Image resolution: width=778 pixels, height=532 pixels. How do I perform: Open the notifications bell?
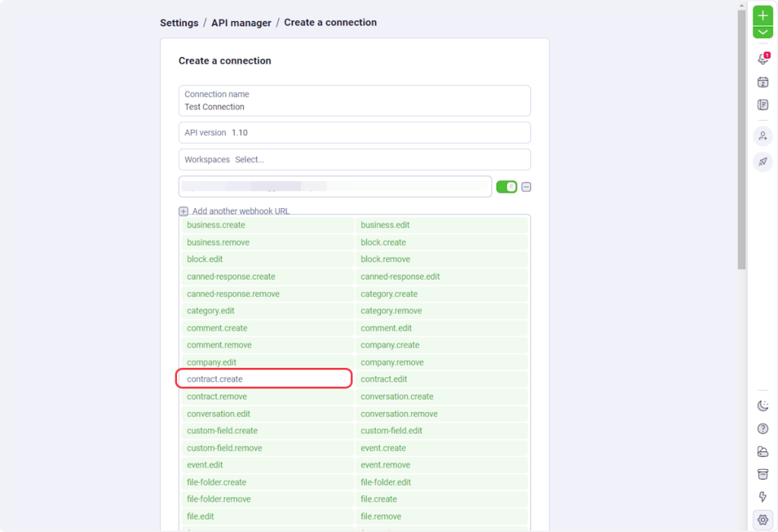763,59
